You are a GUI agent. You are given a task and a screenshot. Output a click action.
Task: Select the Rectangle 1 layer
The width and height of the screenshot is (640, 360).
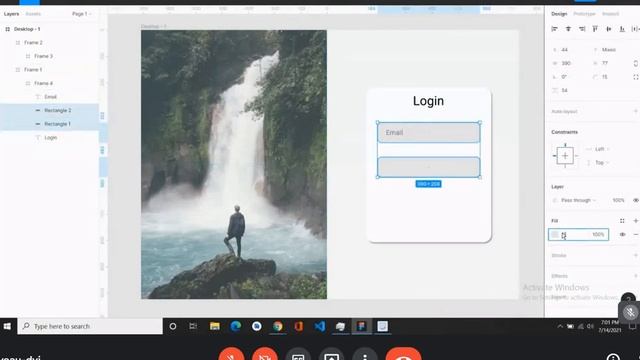(x=49, y=124)
